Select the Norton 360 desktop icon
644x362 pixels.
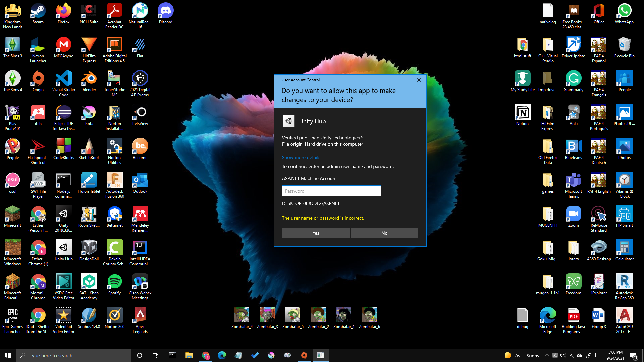tap(114, 318)
